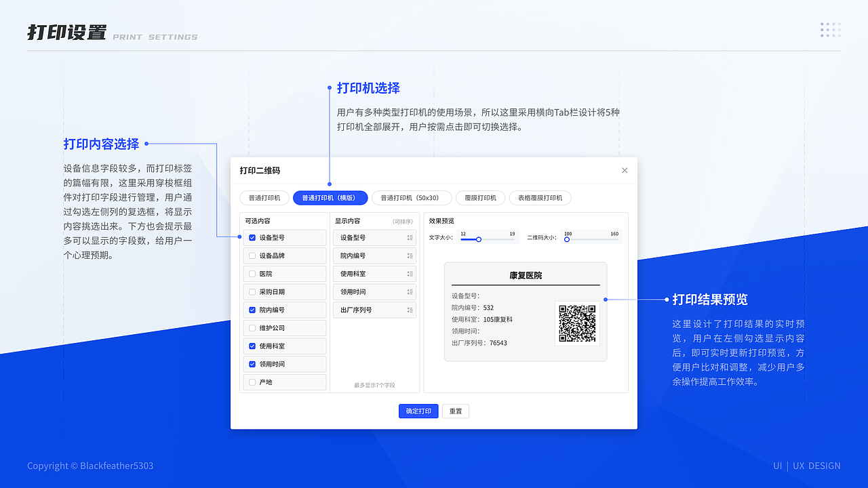Open the 表格覆膜打印机 tab
The image size is (868, 488).
tap(540, 198)
